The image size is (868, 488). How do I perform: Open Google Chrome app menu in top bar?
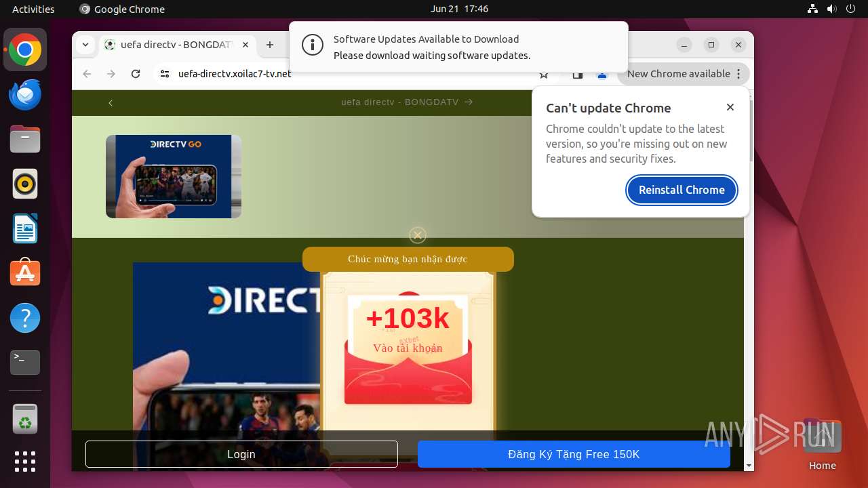tap(123, 9)
